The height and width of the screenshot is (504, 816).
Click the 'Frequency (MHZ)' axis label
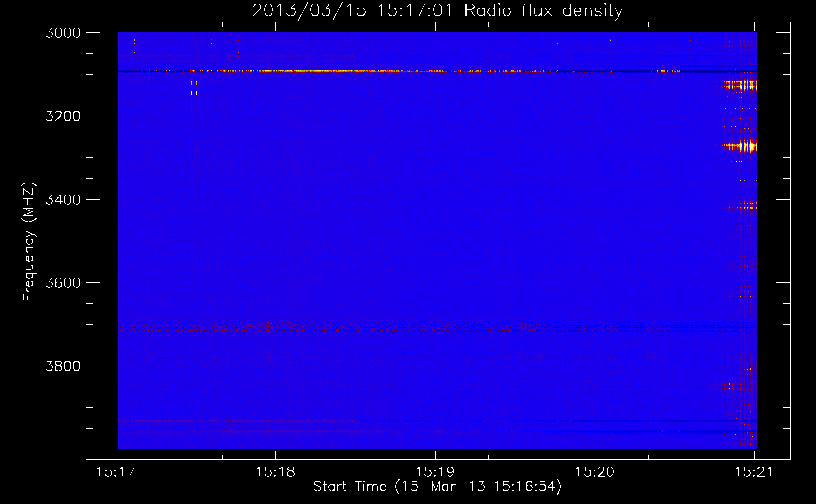(x=29, y=242)
